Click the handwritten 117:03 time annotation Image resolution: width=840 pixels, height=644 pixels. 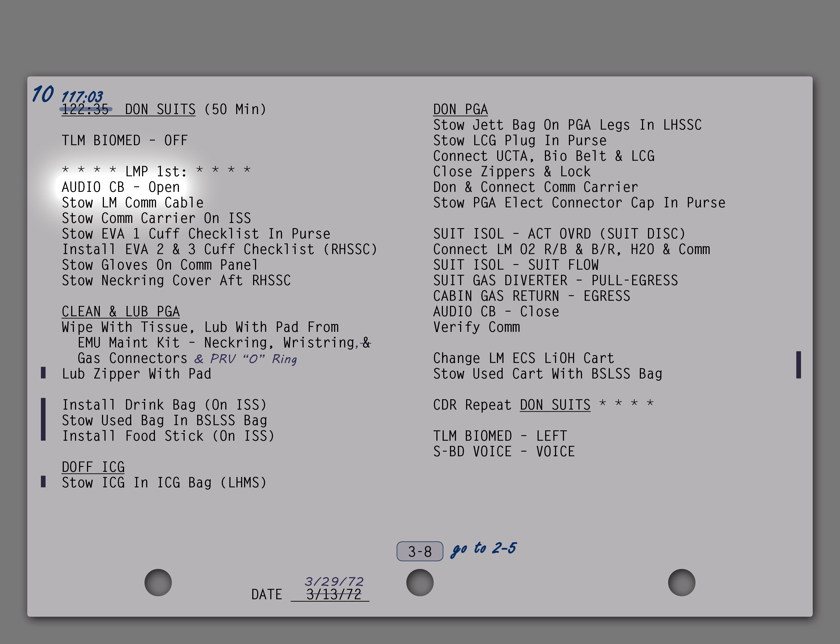click(x=82, y=97)
